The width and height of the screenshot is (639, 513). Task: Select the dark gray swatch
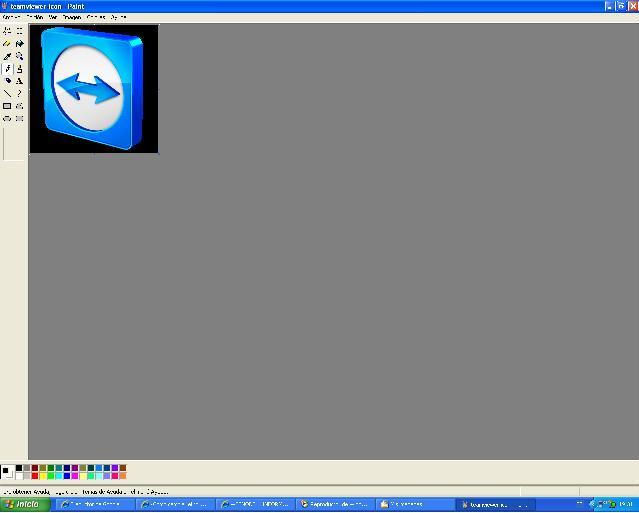point(27,468)
